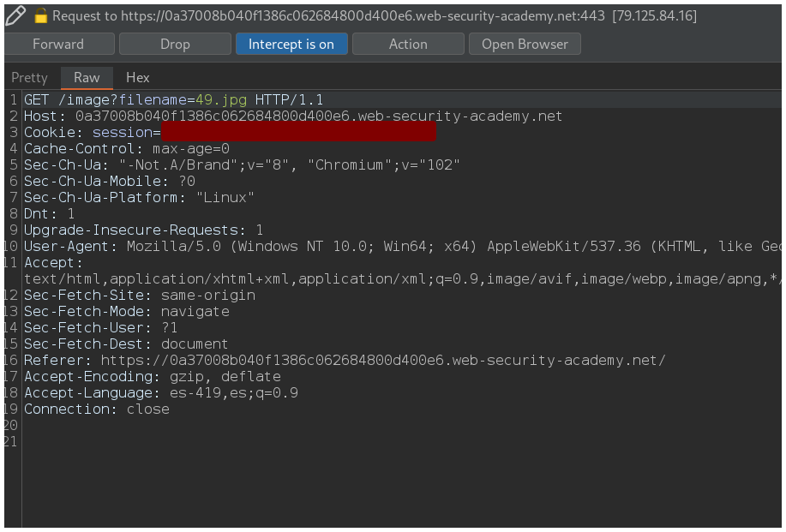Select the Raw view tab

(x=87, y=77)
